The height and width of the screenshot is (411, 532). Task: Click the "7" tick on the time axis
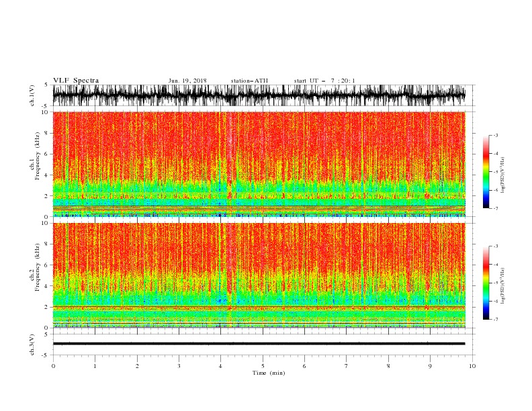(347, 366)
